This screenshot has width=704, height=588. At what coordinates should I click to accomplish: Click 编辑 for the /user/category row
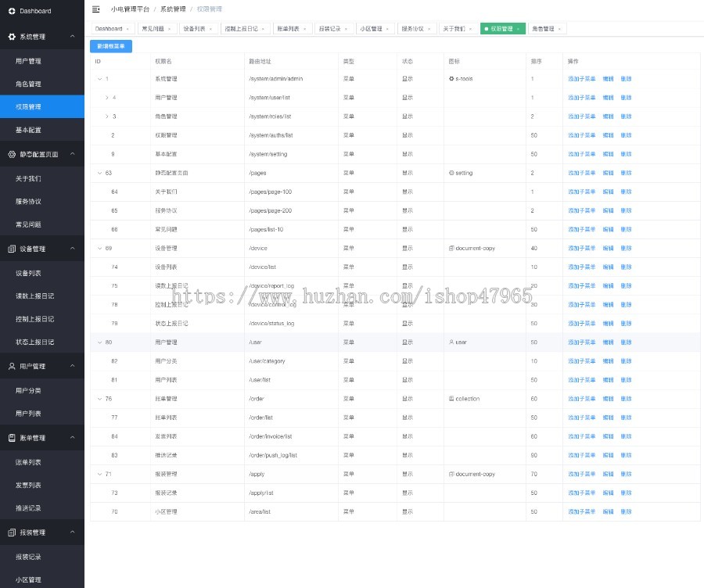[608, 361]
